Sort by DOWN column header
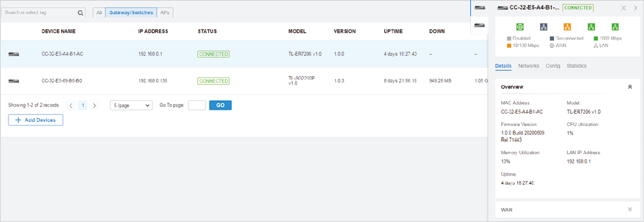 [437, 31]
